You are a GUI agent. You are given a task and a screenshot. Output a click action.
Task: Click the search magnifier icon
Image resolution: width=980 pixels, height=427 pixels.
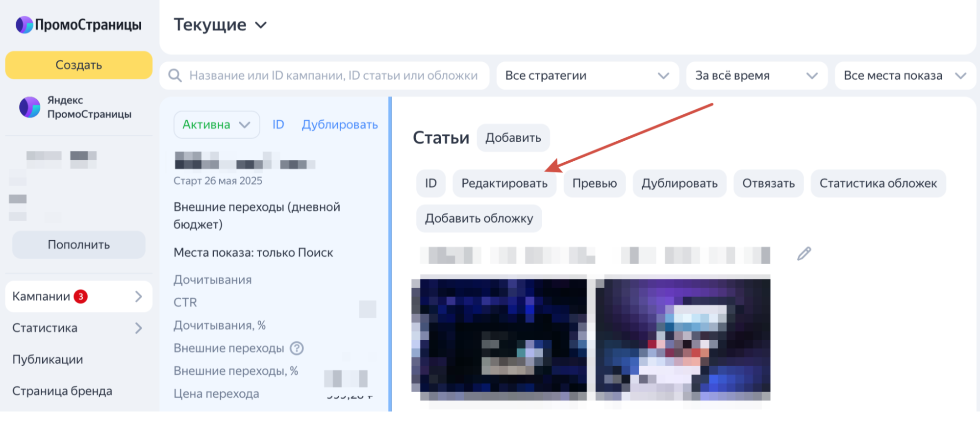point(175,75)
